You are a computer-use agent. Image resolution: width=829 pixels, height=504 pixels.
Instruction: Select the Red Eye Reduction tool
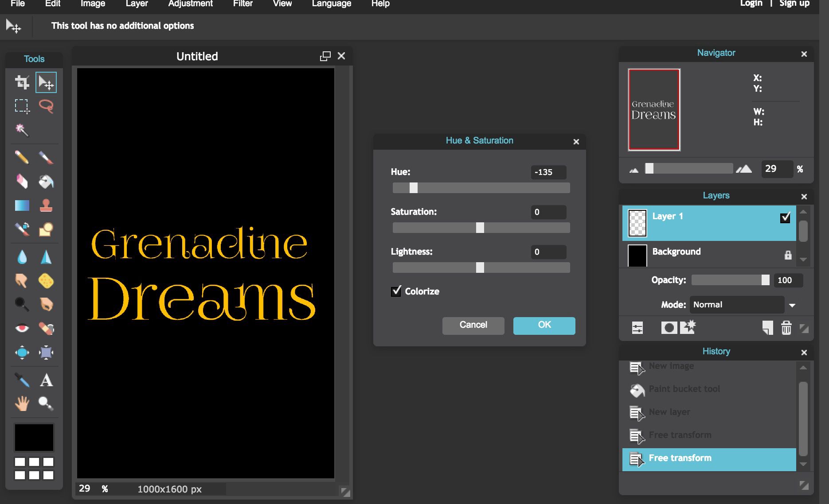tap(22, 328)
